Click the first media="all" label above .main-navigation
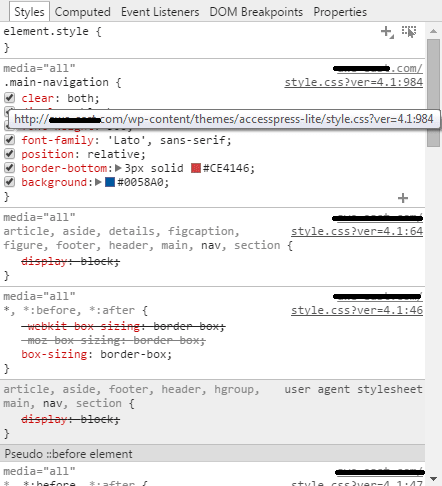Screen dimensions: 442x486 pyautogui.click(x=39, y=68)
